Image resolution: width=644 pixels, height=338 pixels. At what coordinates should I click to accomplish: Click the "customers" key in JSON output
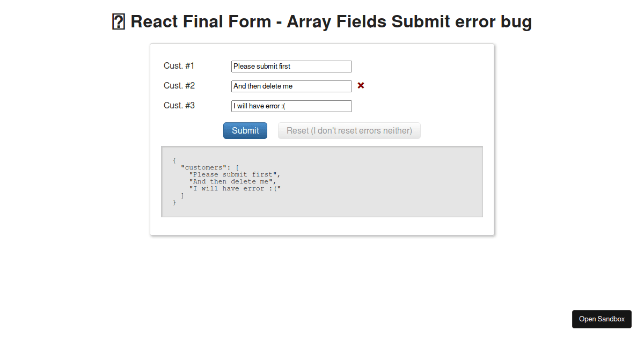[x=206, y=168]
